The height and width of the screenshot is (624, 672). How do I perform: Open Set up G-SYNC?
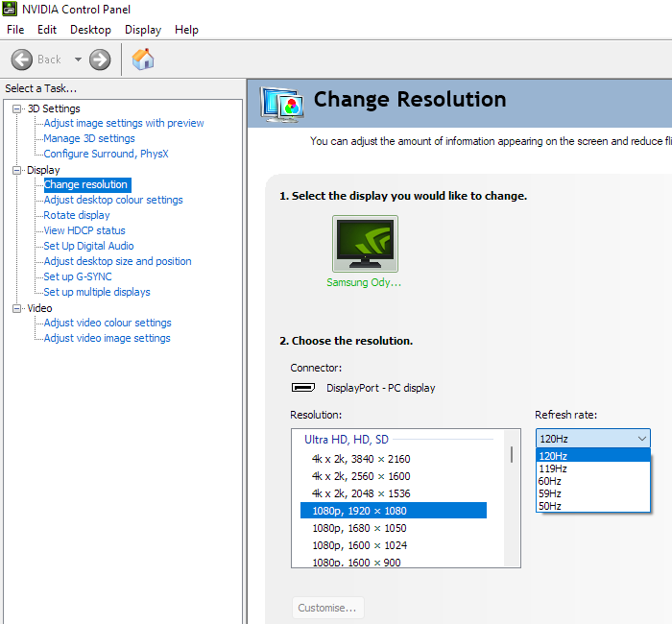point(78,276)
